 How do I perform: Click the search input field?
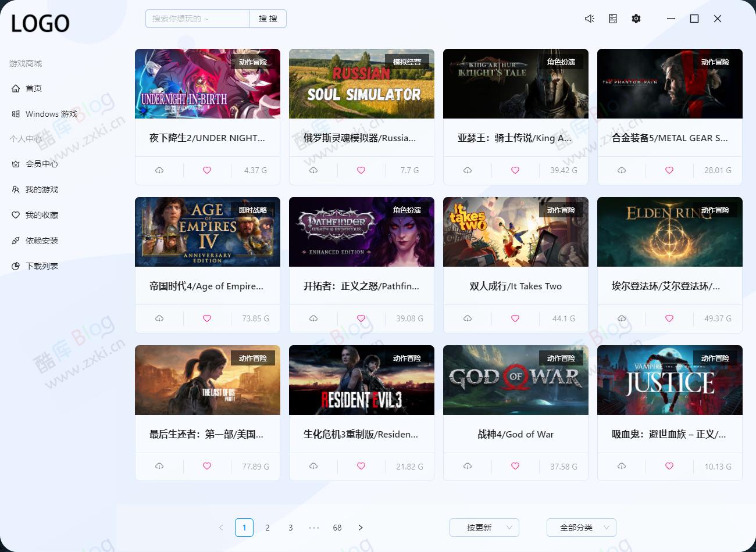198,19
